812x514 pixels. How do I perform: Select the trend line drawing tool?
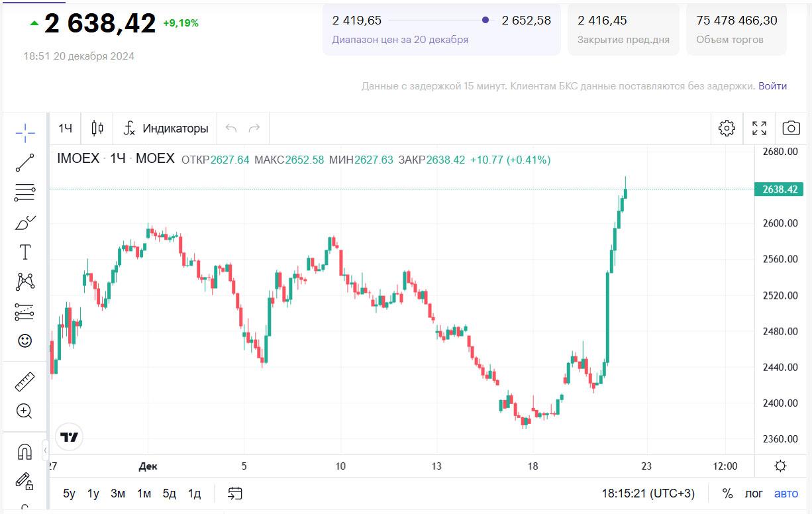click(x=25, y=162)
